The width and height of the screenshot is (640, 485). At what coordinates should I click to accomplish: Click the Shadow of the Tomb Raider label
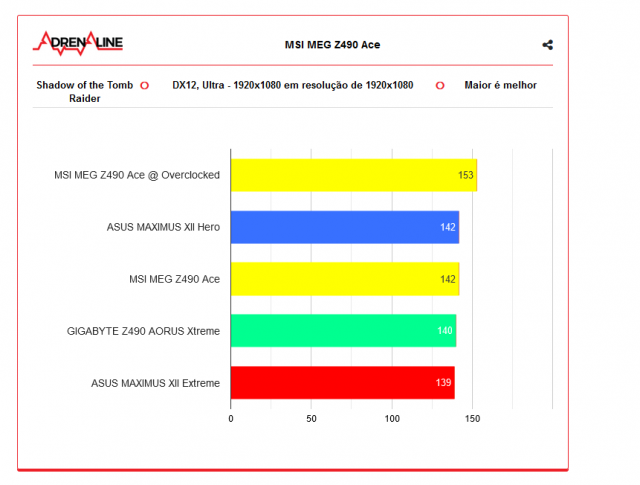pyautogui.click(x=84, y=92)
